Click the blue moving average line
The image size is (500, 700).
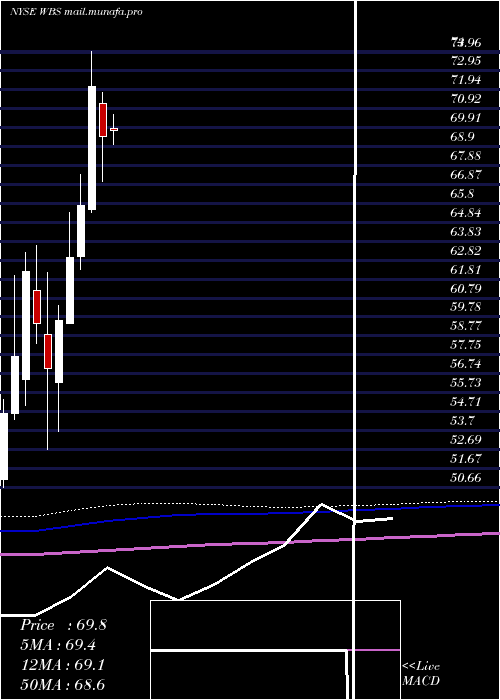tap(250, 514)
